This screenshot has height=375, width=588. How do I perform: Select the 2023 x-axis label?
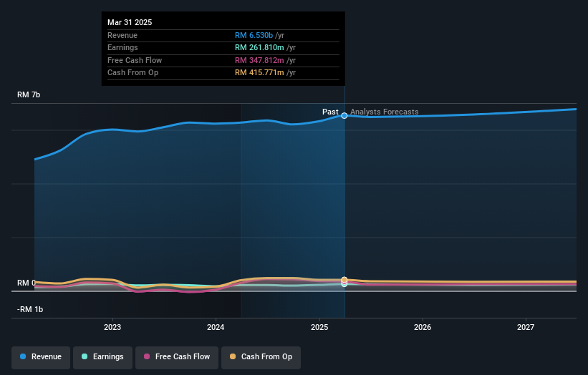click(x=112, y=328)
